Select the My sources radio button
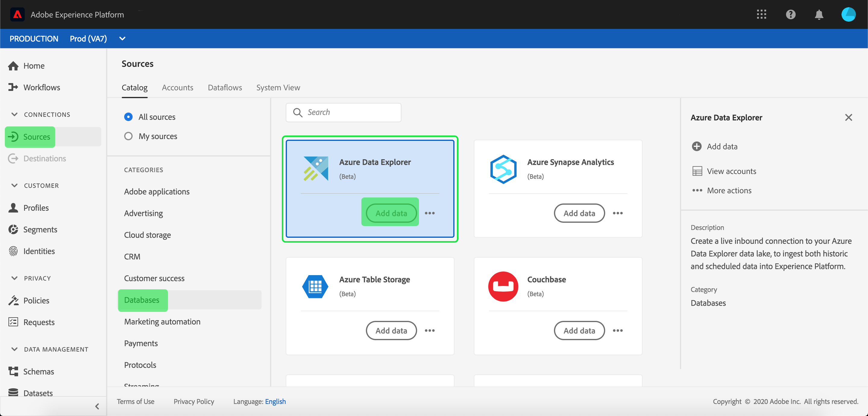 pyautogui.click(x=128, y=136)
